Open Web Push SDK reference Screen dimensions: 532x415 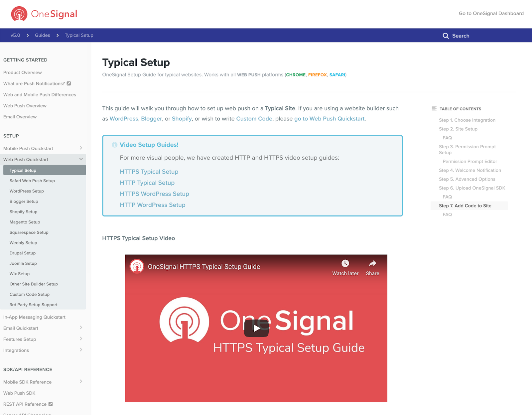(x=19, y=393)
